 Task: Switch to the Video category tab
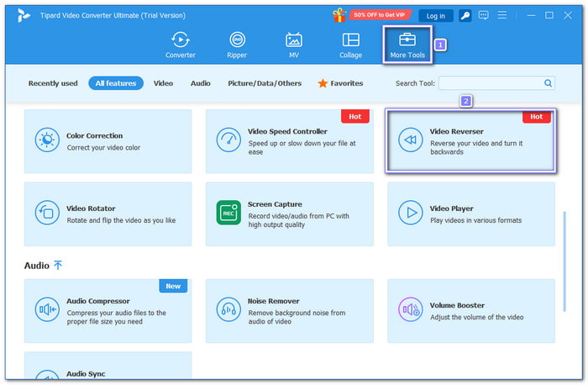point(163,83)
